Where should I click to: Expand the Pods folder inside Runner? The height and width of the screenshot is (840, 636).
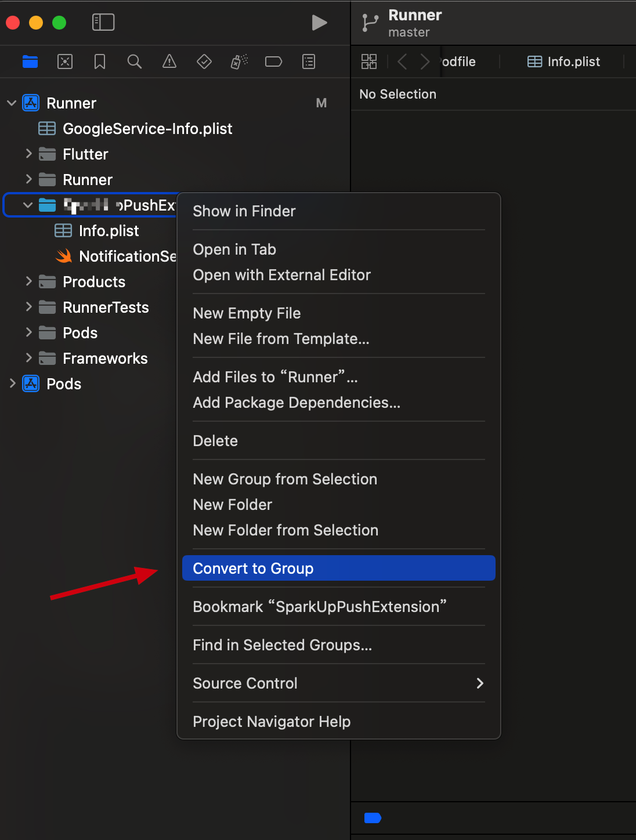(x=28, y=332)
